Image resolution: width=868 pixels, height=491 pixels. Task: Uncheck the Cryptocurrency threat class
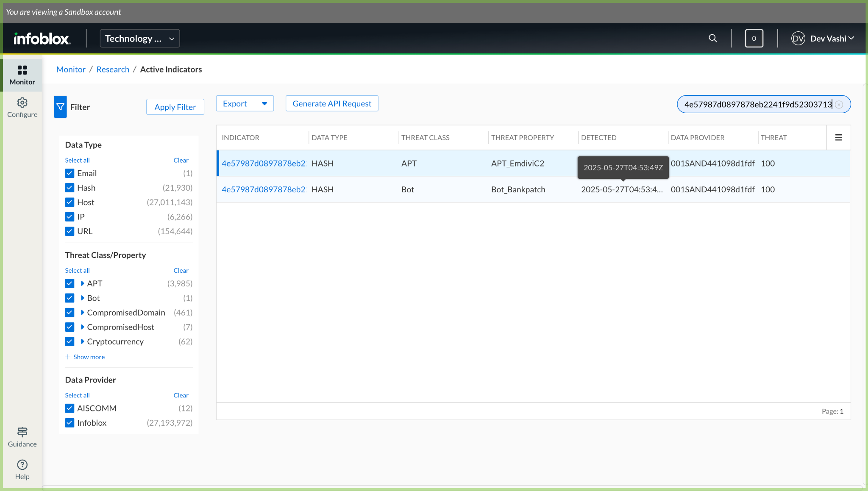70,341
